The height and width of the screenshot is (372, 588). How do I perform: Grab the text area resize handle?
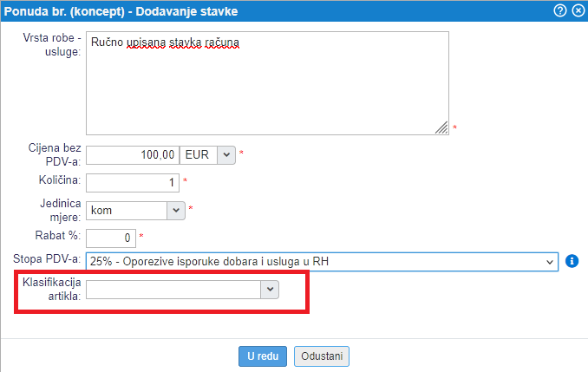tap(441, 127)
